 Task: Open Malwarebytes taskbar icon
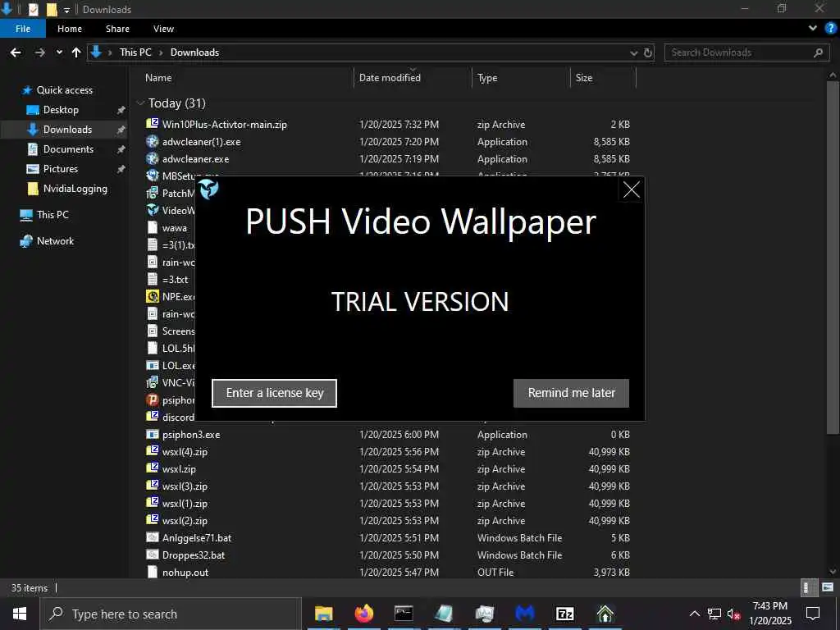point(525,614)
